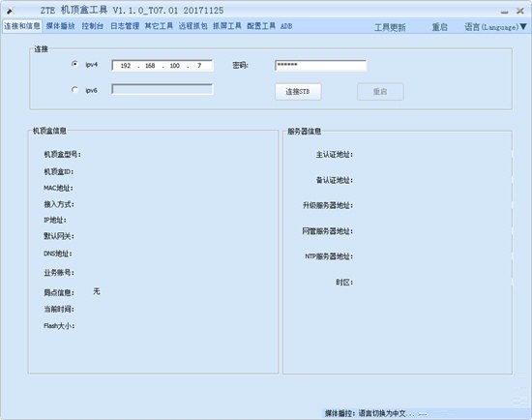Select the ipv4 radio button

click(74, 64)
